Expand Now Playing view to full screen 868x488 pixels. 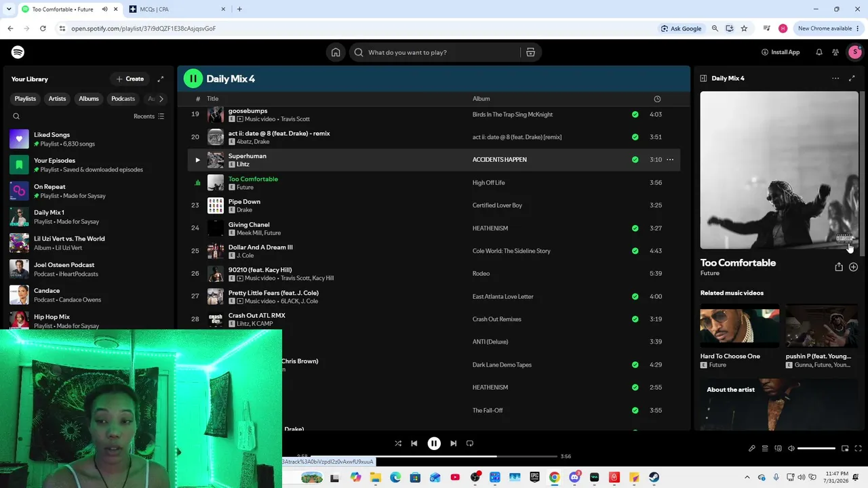[852, 78]
